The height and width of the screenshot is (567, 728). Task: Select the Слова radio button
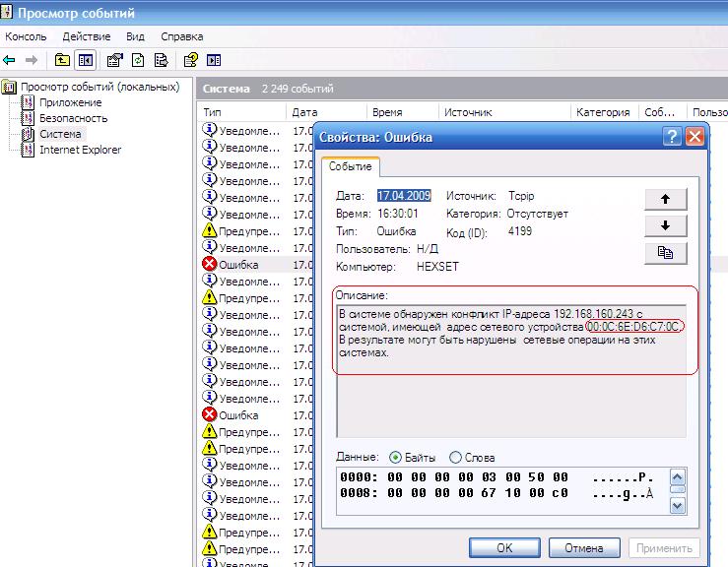point(455,458)
